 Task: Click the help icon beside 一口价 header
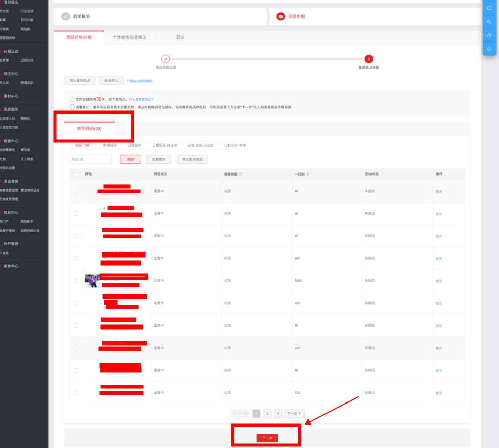point(308,174)
